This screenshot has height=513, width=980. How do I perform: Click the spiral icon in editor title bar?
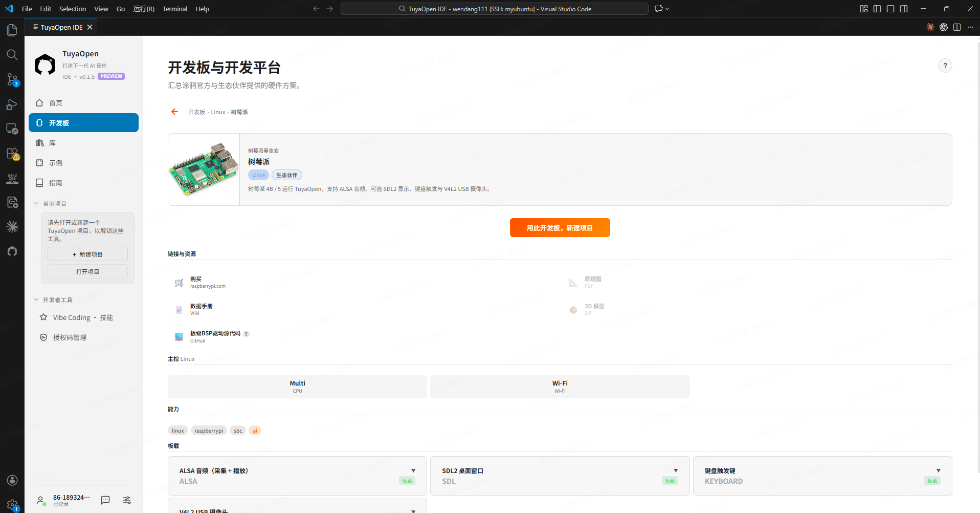[x=944, y=27]
